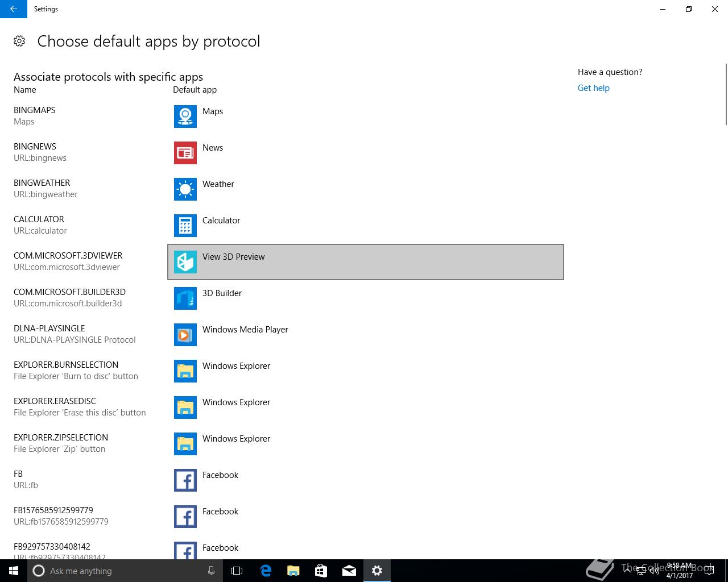Click the gear icon beside page title
Image resolution: width=728 pixels, height=582 pixels.
pos(19,41)
